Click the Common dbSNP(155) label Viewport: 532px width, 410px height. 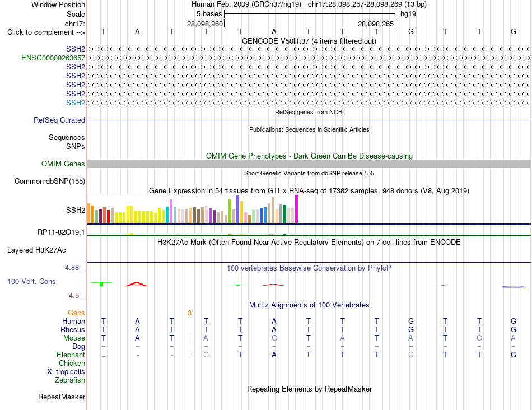pyautogui.click(x=50, y=181)
